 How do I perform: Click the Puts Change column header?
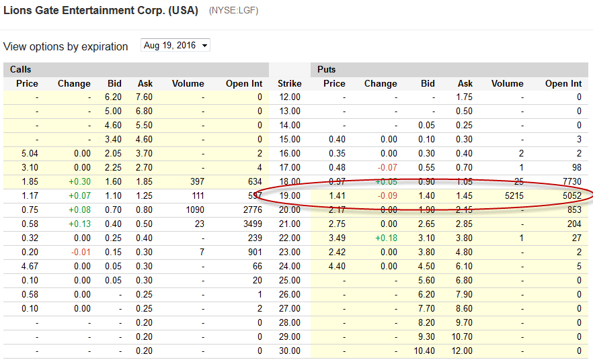(381, 83)
